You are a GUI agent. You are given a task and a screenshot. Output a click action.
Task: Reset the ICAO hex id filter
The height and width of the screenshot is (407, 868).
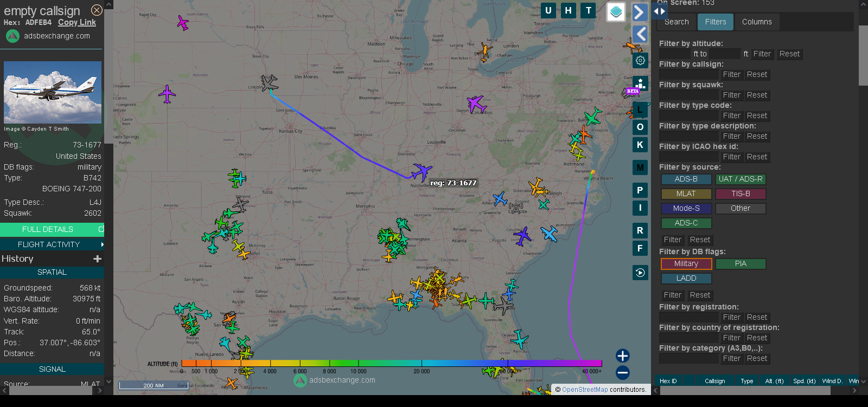tap(757, 157)
